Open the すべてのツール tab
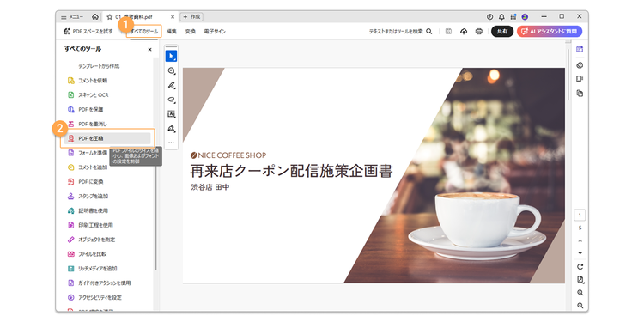Viewport: 644px width, 322px height. point(143,31)
